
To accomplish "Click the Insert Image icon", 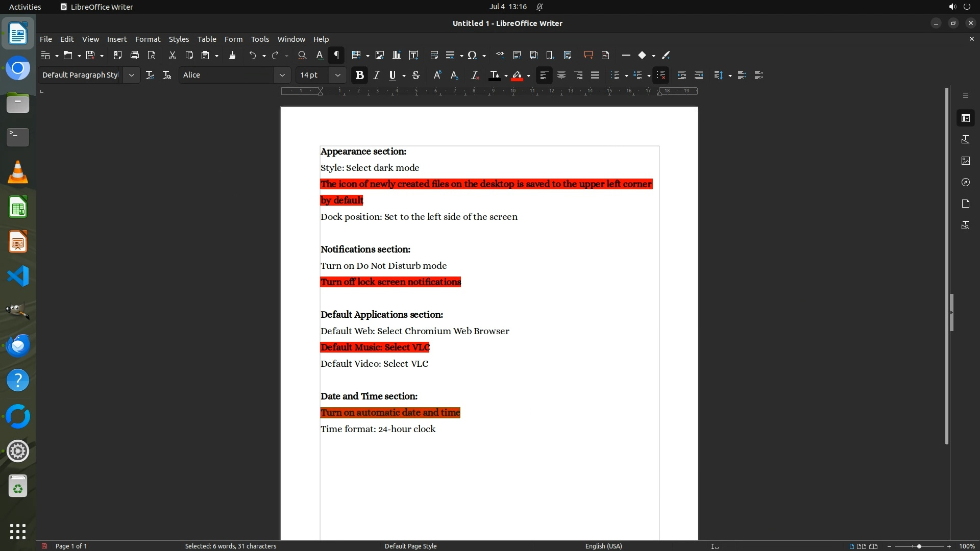I will (x=379, y=55).
